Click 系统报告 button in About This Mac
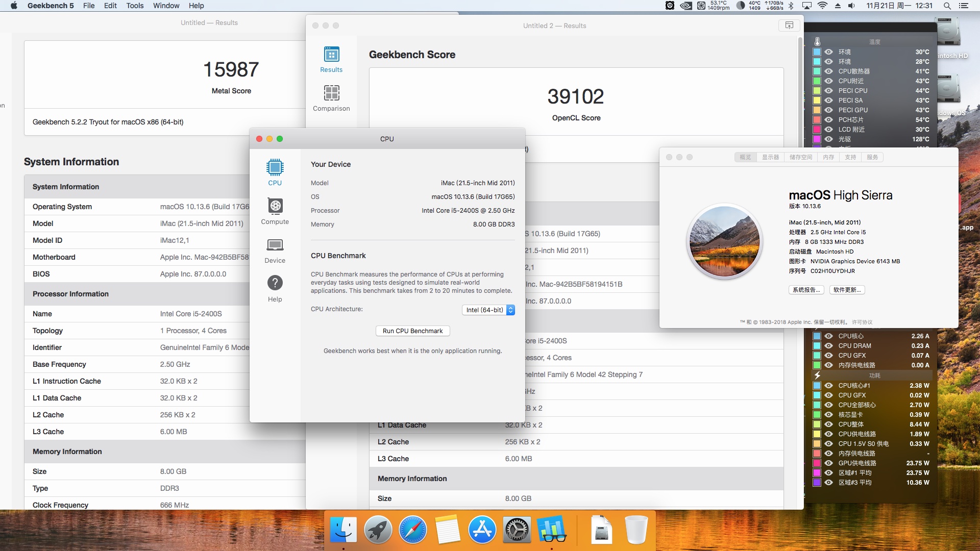This screenshot has width=980, height=551. 806,290
